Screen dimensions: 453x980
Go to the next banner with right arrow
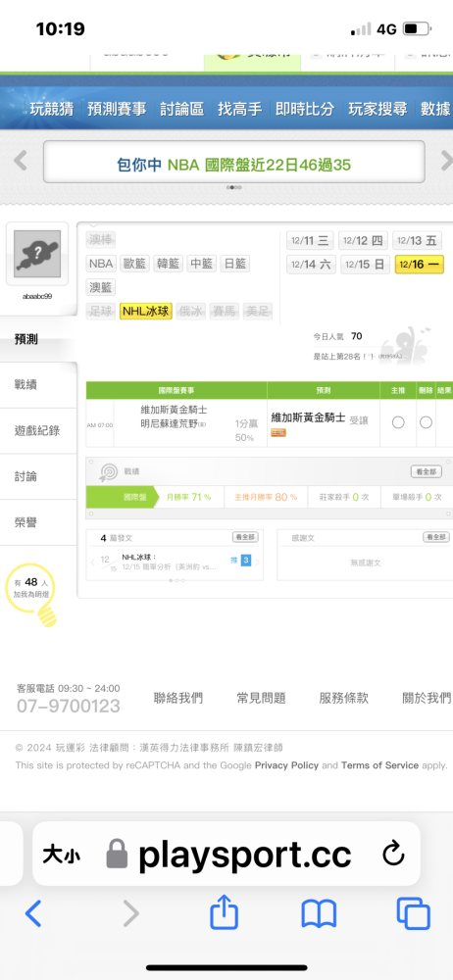pos(445,162)
